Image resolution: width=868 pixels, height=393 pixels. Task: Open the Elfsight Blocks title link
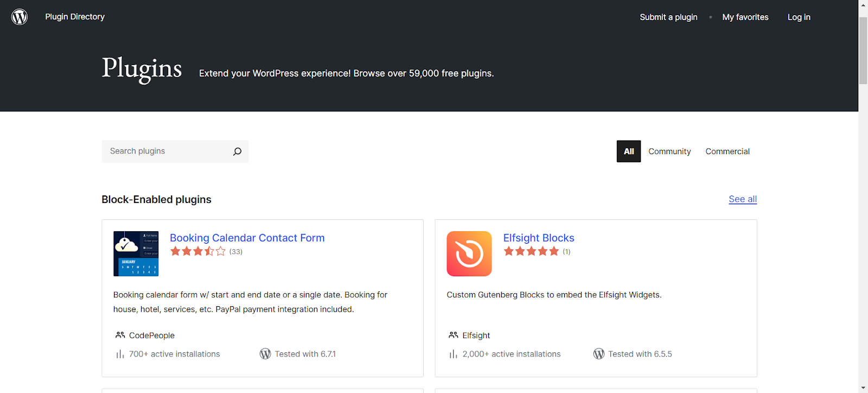pyautogui.click(x=539, y=238)
